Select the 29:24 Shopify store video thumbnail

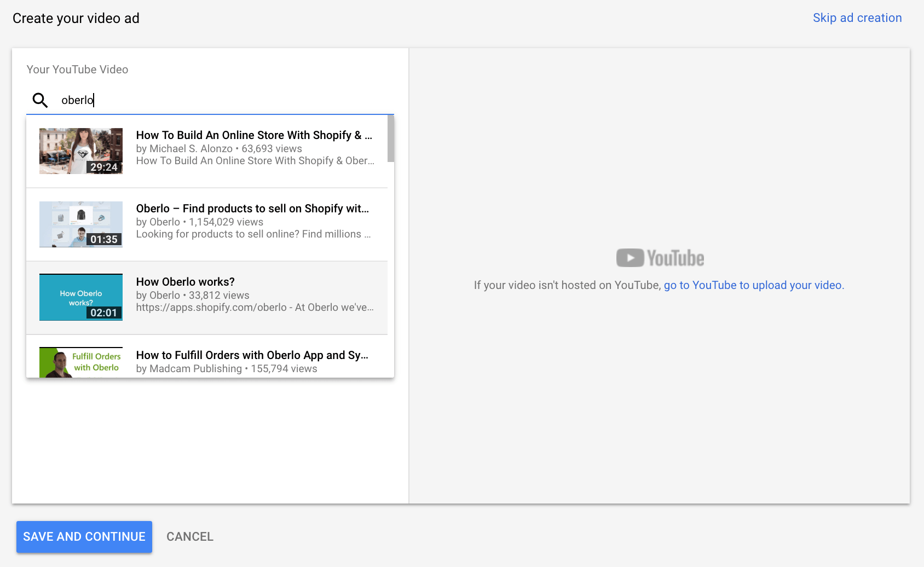pyautogui.click(x=81, y=151)
